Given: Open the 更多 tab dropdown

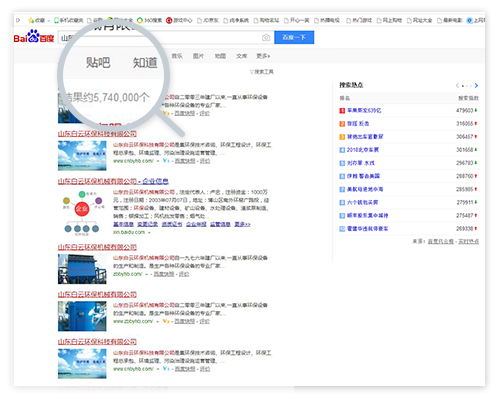Looking at the screenshot, I should tap(263, 56).
